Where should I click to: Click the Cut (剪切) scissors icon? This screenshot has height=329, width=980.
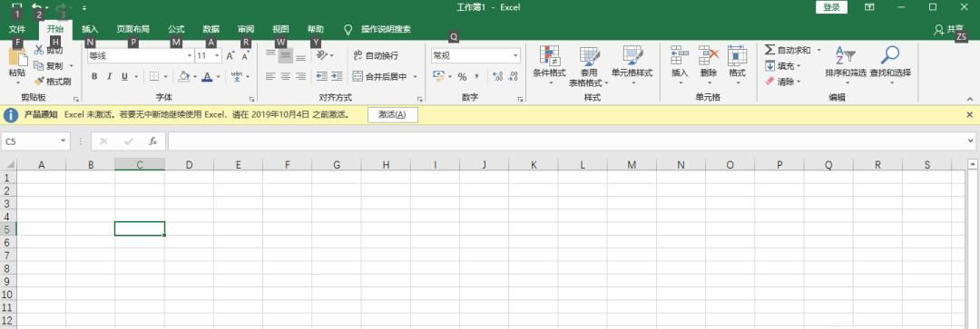click(39, 50)
